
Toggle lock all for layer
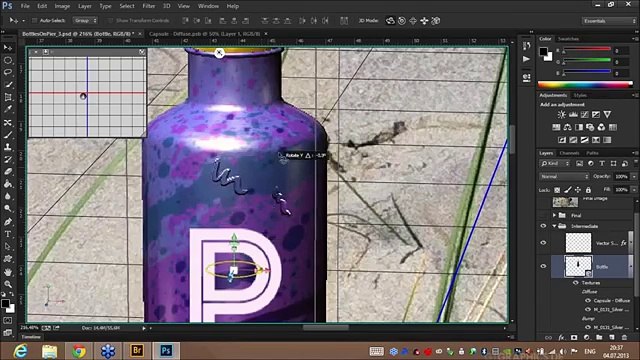pyautogui.click(x=588, y=190)
